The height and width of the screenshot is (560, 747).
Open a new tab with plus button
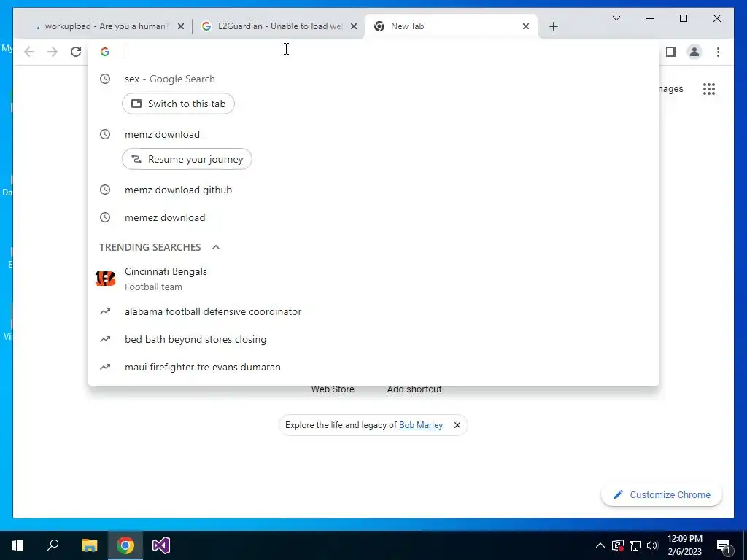pyautogui.click(x=554, y=26)
